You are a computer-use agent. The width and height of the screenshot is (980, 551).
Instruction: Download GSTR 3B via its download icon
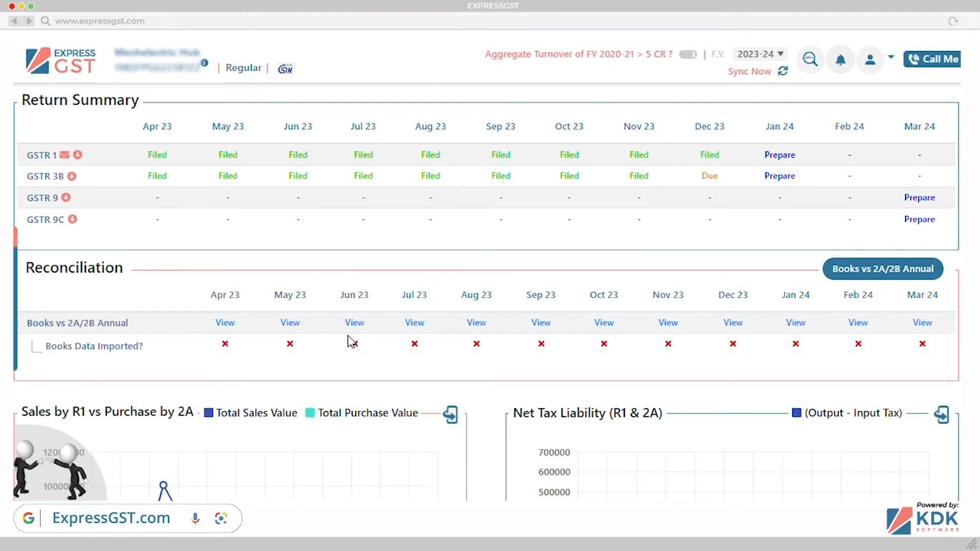click(x=72, y=176)
